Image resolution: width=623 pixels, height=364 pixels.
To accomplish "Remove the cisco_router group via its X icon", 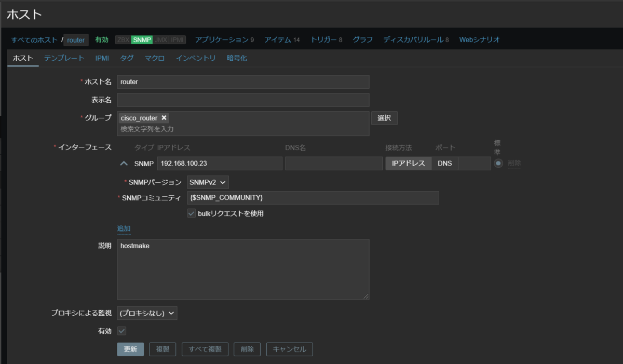I will pyautogui.click(x=164, y=118).
